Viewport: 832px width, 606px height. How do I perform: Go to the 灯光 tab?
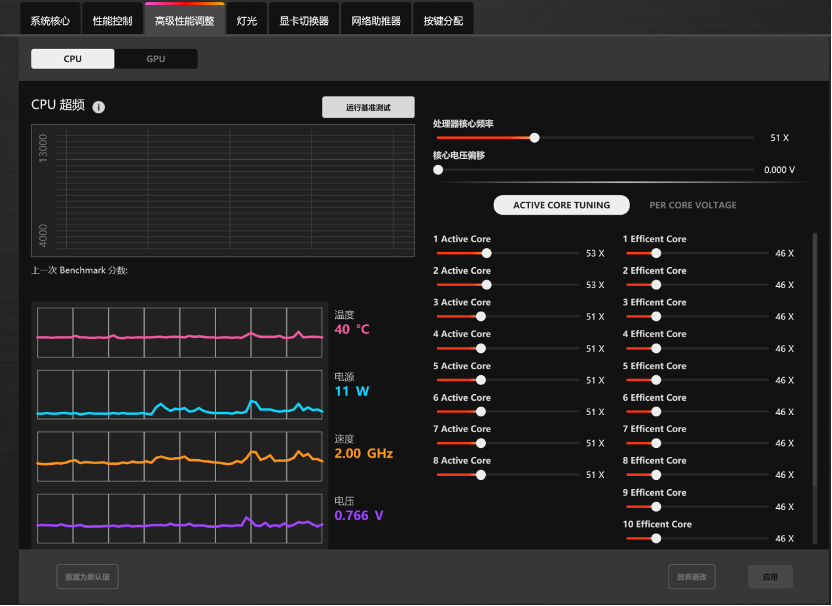pos(247,20)
